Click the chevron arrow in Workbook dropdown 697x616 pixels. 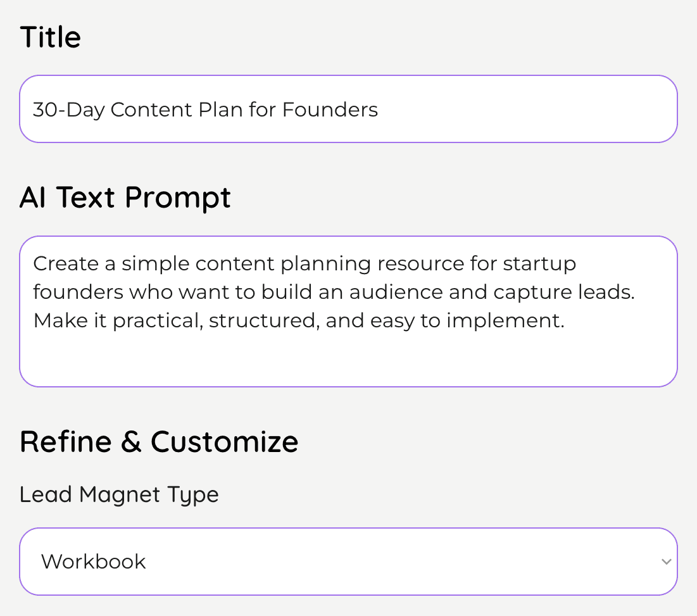coord(666,562)
